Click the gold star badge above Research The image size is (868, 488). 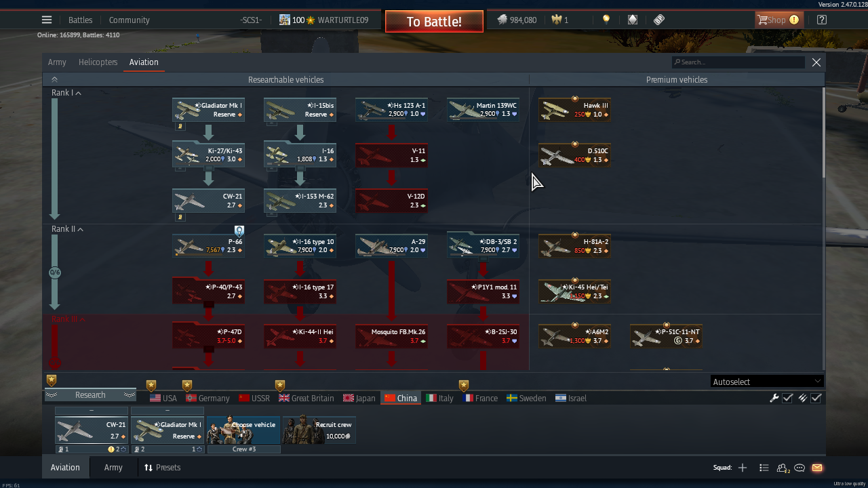[52, 380]
